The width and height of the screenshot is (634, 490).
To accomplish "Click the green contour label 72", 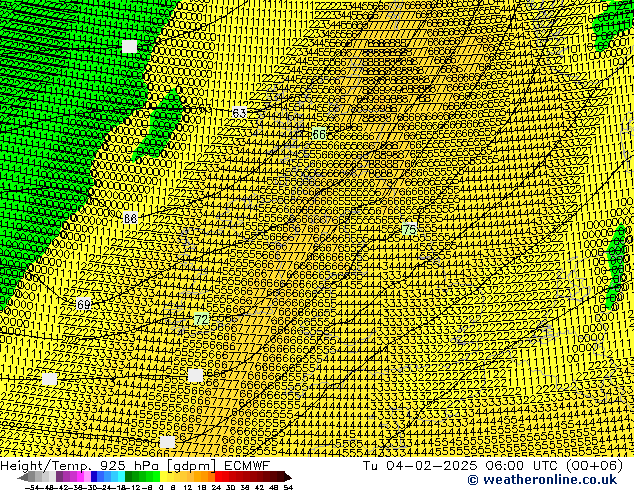I will point(201,319).
